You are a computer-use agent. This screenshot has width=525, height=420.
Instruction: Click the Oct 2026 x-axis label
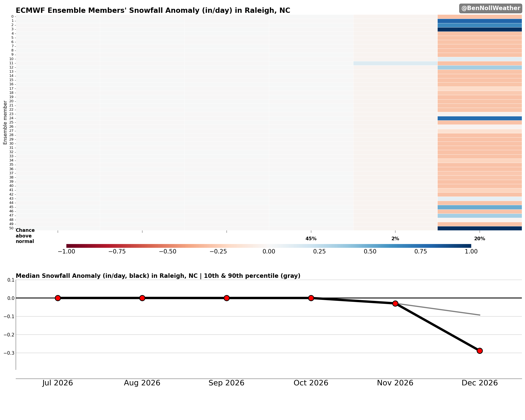point(311,383)
